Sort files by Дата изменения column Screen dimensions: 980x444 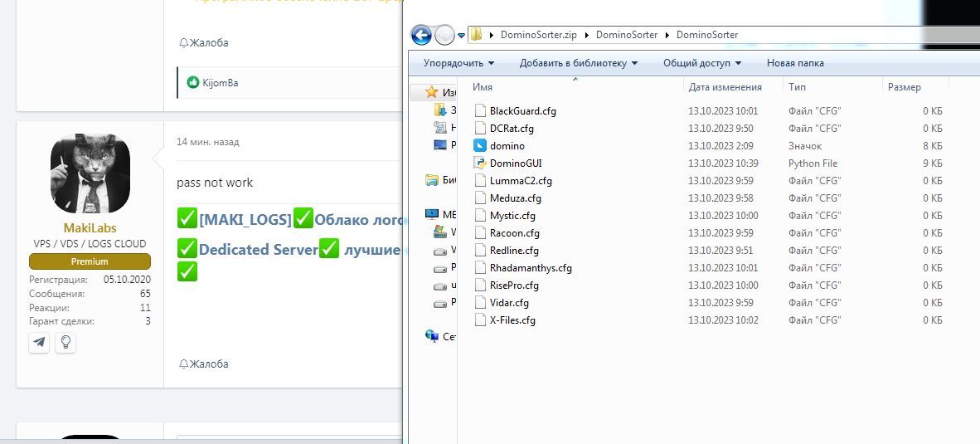point(725,87)
